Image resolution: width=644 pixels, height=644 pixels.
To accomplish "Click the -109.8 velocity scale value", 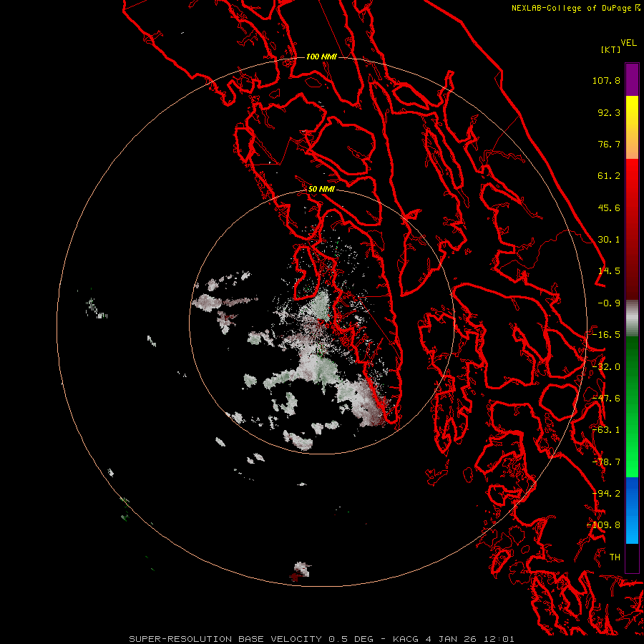I will pos(603,525).
